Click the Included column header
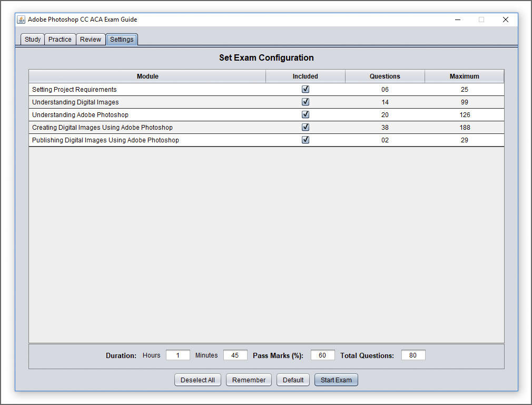The image size is (532, 405). [306, 76]
